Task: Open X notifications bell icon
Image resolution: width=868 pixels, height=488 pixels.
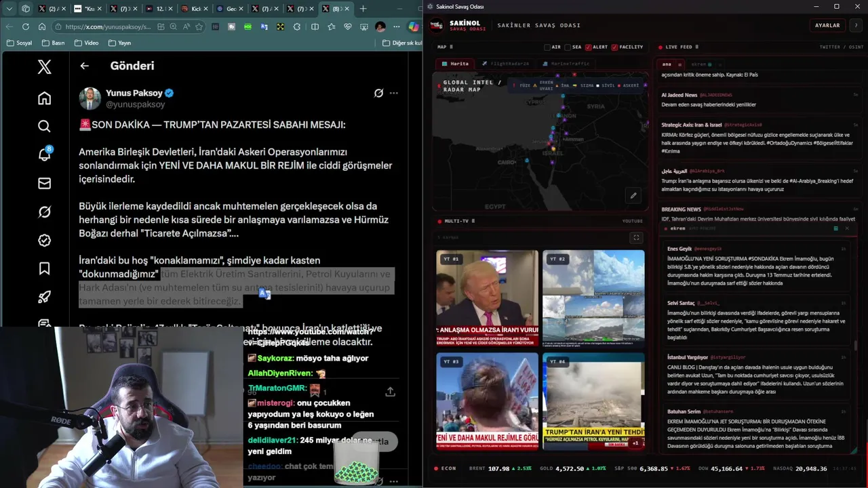Action: (x=44, y=154)
